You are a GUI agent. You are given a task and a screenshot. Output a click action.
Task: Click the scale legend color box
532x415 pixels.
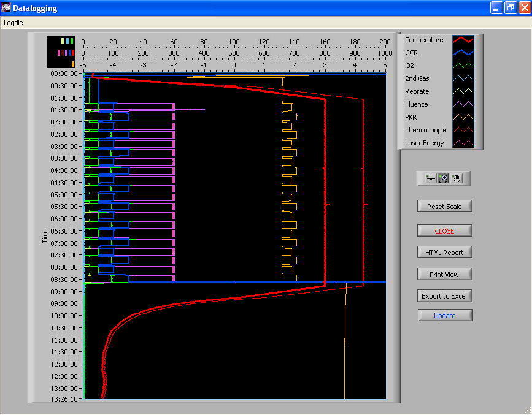click(x=61, y=52)
